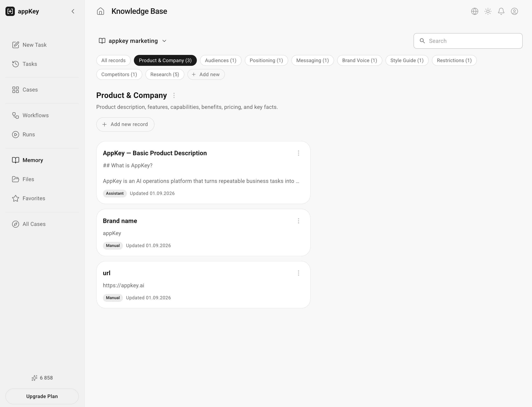532x407 pixels.
Task: Switch to Positioning (1) tab
Action: 266,60
